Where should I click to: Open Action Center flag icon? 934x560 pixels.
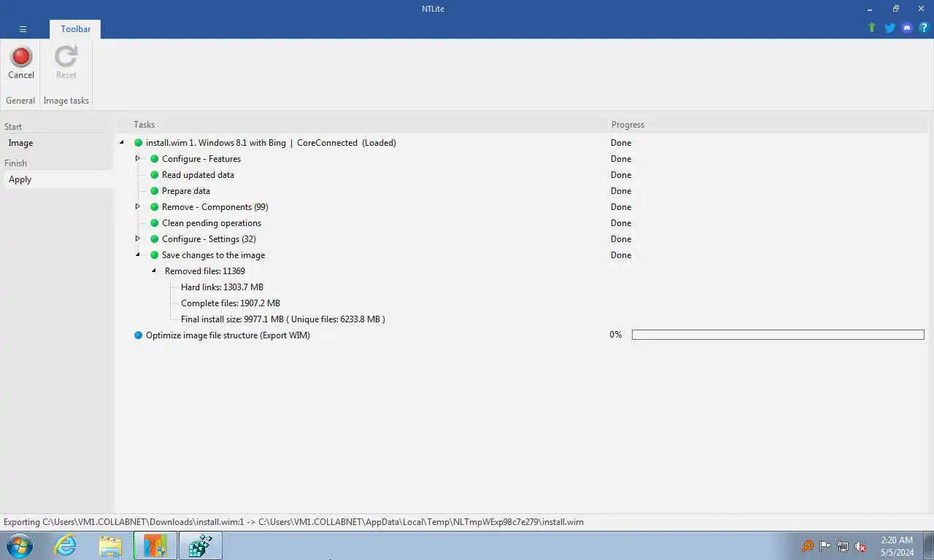pos(825,546)
